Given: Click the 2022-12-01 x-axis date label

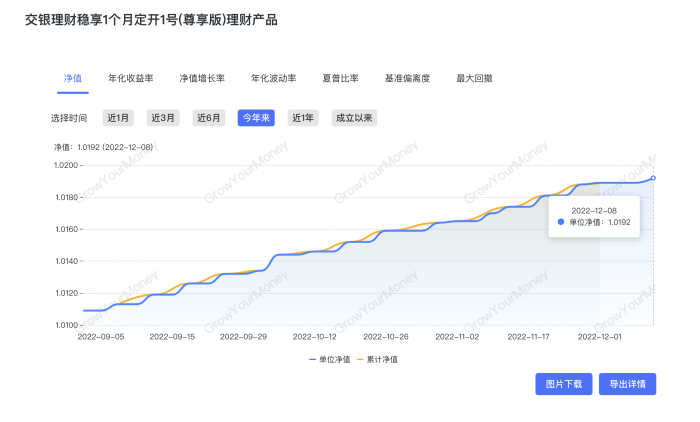Looking at the screenshot, I should pyautogui.click(x=600, y=337).
